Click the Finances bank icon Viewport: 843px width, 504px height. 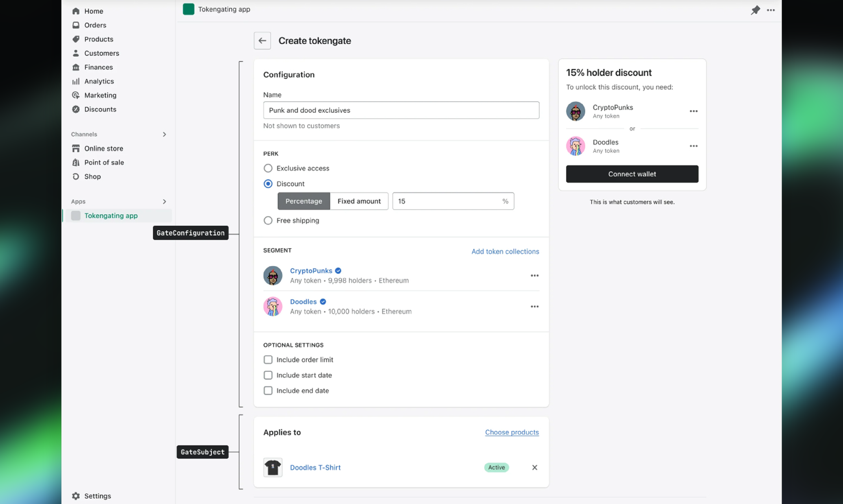pyautogui.click(x=76, y=67)
